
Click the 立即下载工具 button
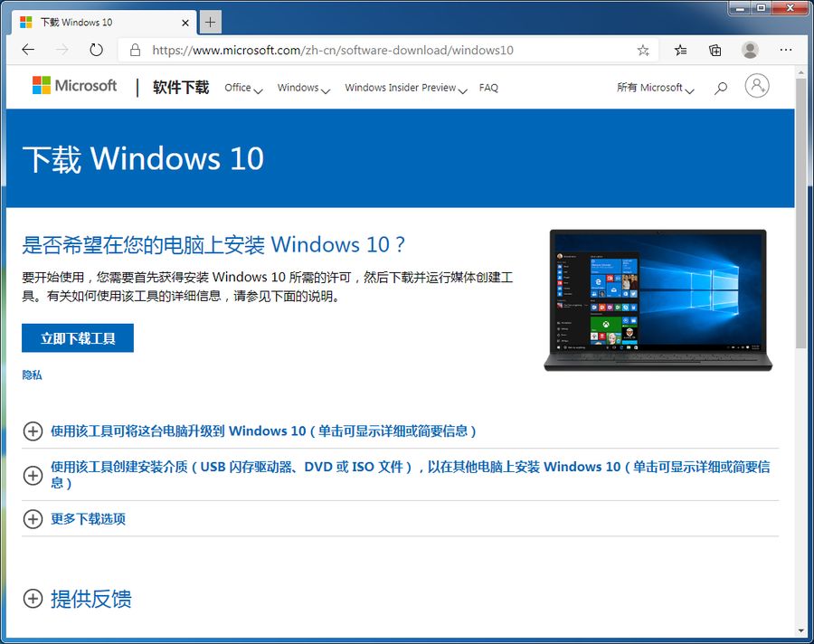(x=78, y=338)
